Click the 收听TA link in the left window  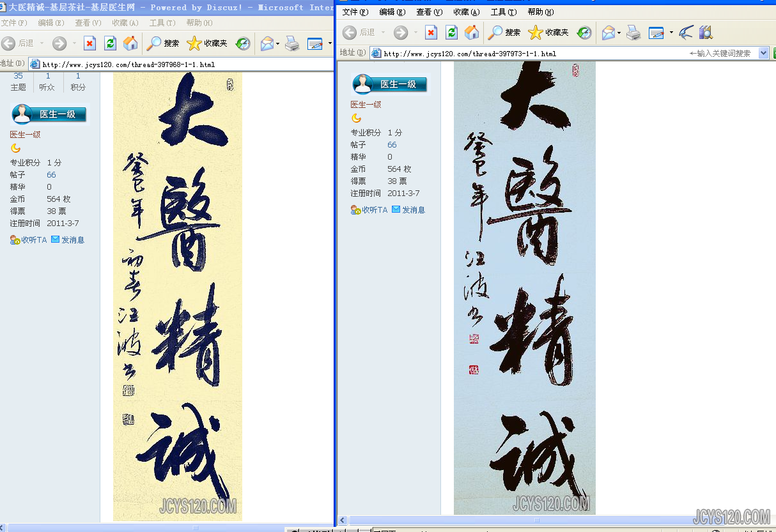click(x=29, y=240)
